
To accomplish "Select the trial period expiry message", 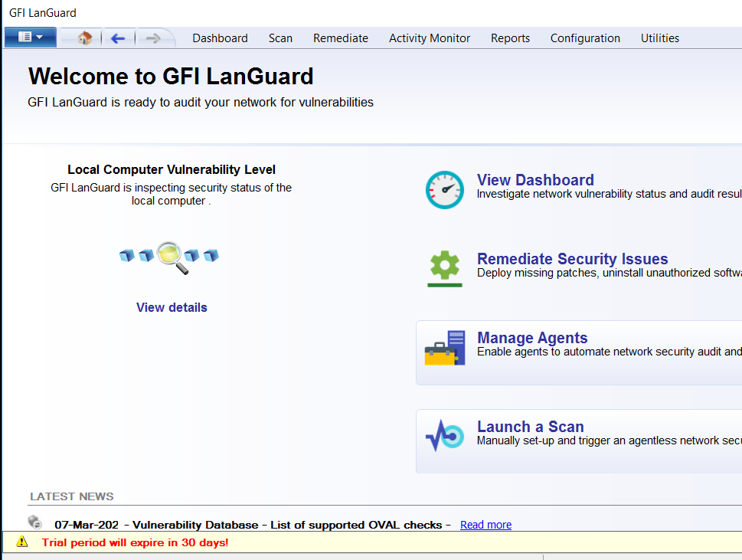I will [x=136, y=542].
